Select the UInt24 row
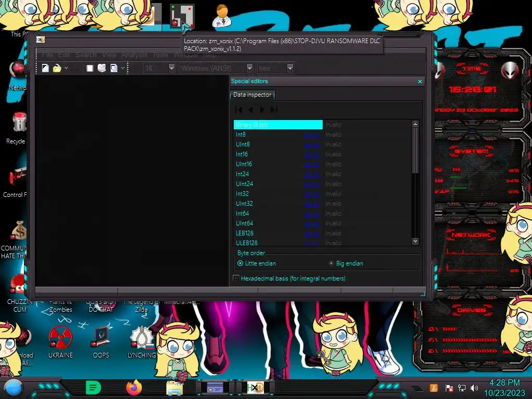 click(x=322, y=183)
